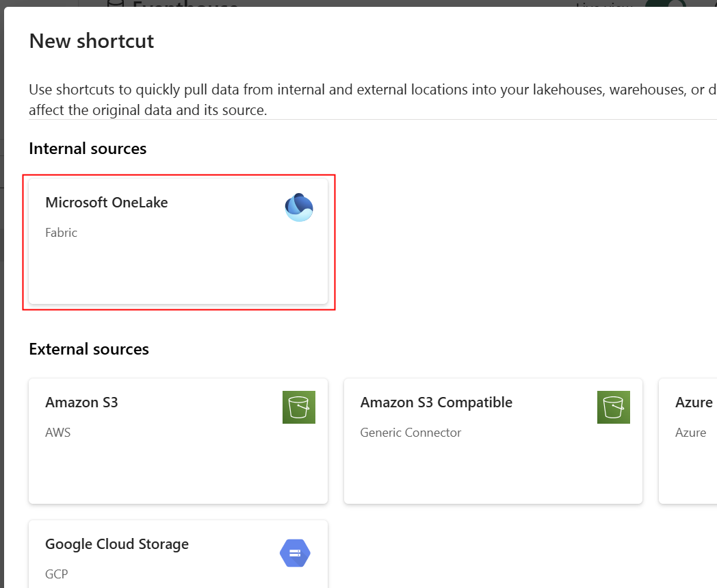The height and width of the screenshot is (588, 717).
Task: Open the Azure source card
Action: click(688, 441)
